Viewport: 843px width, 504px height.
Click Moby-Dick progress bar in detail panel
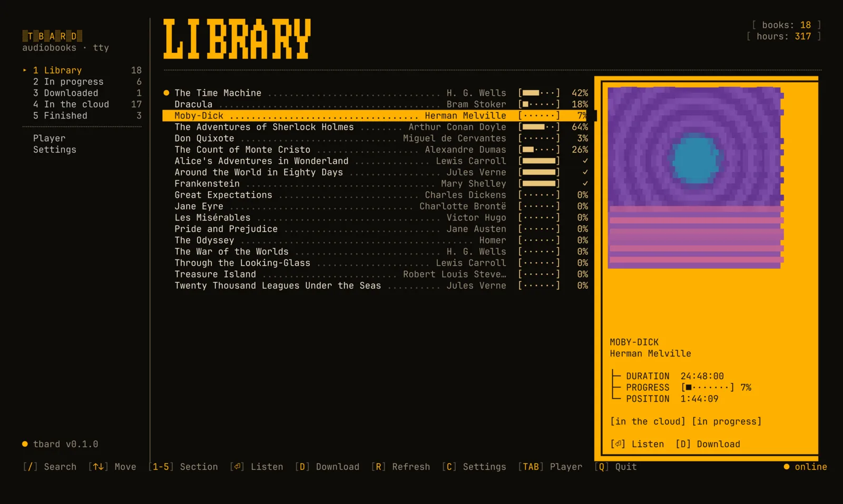(x=708, y=387)
